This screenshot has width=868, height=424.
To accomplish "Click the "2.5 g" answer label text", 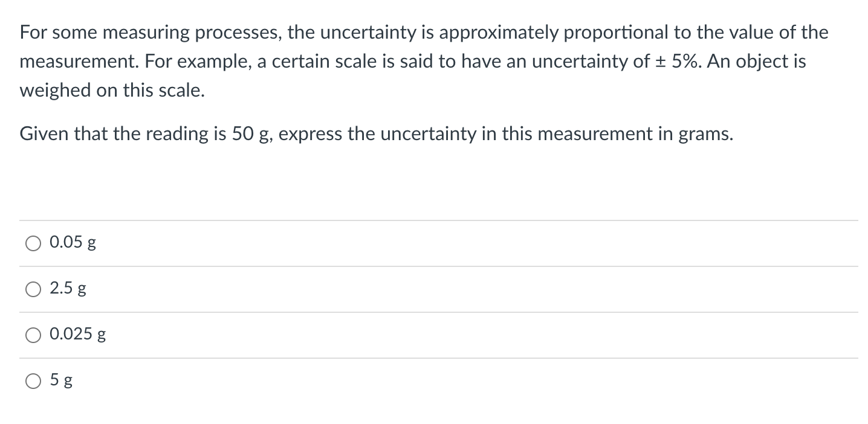I will pos(68,289).
